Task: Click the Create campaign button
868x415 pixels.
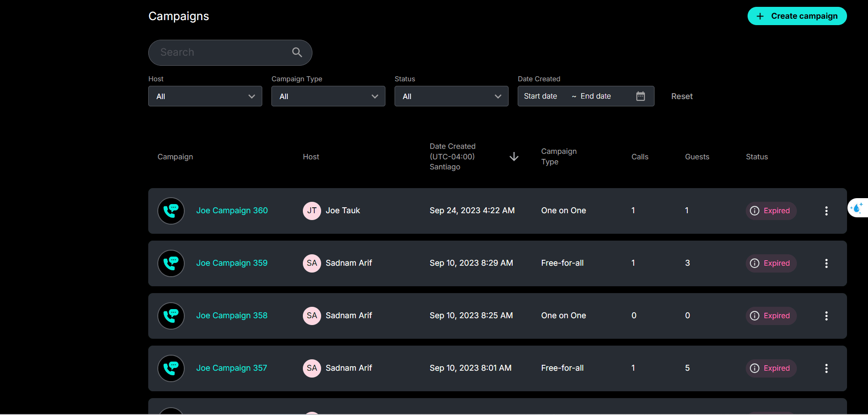Action: tap(797, 16)
